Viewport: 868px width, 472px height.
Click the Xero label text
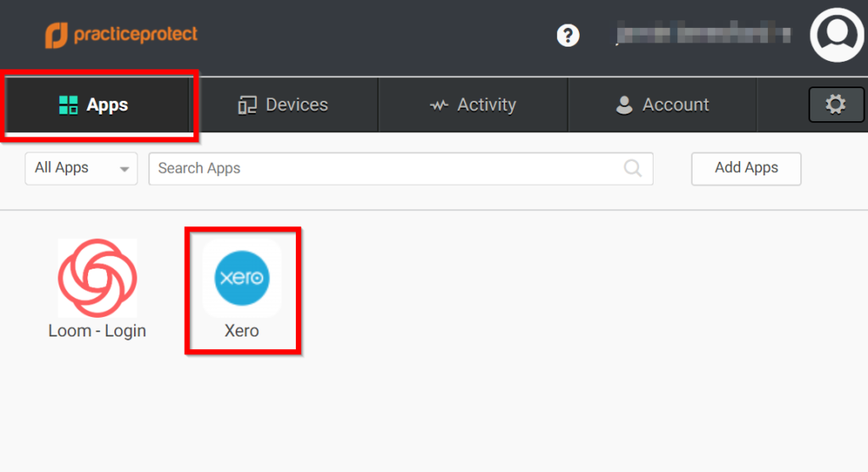(242, 330)
